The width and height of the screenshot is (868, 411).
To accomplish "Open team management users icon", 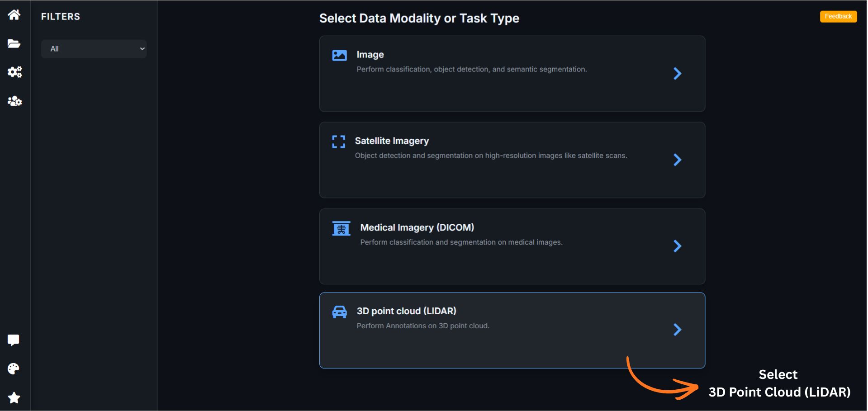I will [x=14, y=101].
